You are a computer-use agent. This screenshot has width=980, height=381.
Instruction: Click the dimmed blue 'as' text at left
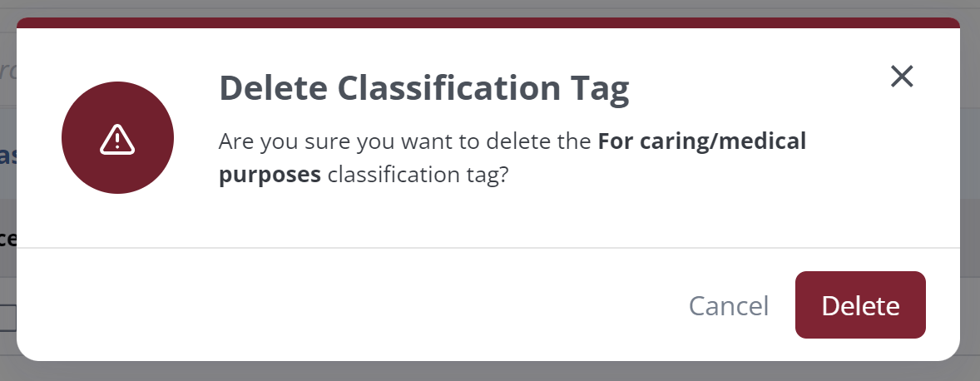8,155
